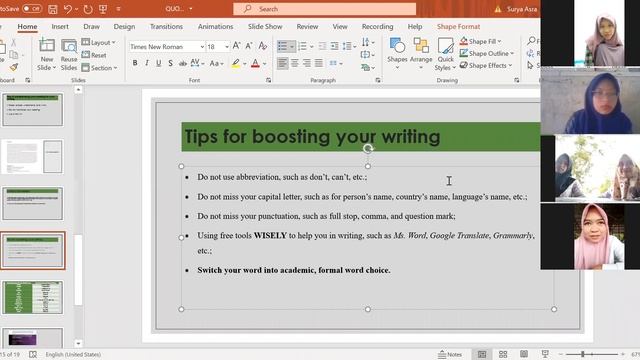Click in the Search box
The width and height of the screenshot is (640, 360).
pyautogui.click(x=324, y=9)
